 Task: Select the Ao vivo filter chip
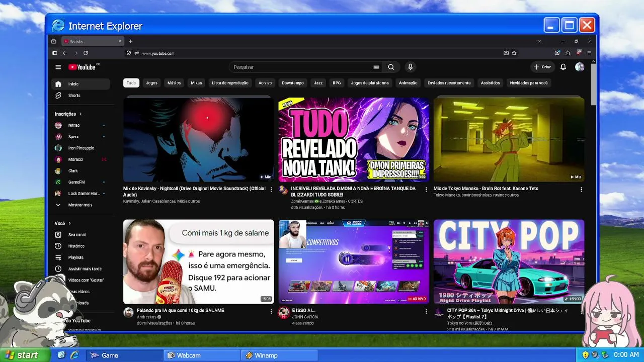pos(265,83)
